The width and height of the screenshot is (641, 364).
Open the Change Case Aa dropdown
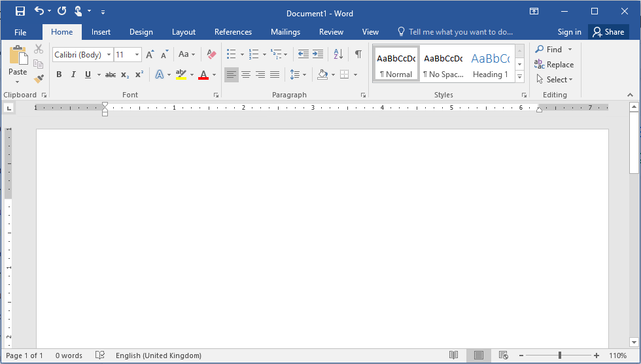(x=186, y=54)
